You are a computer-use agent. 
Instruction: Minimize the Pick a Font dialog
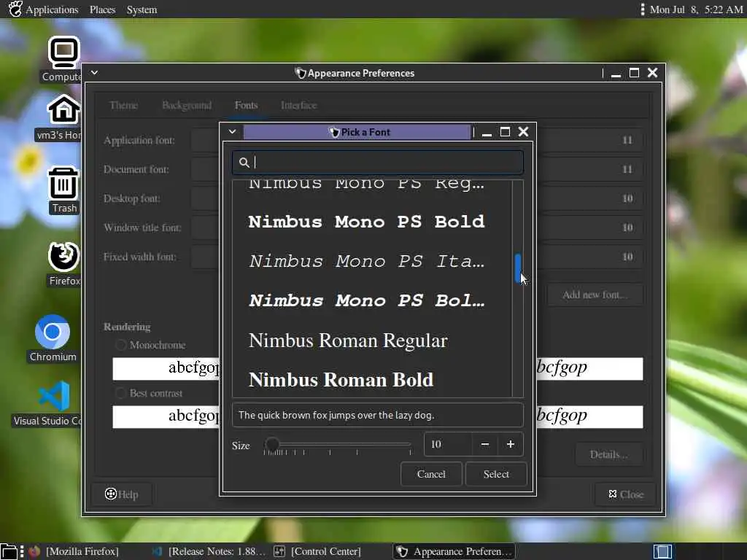click(487, 132)
